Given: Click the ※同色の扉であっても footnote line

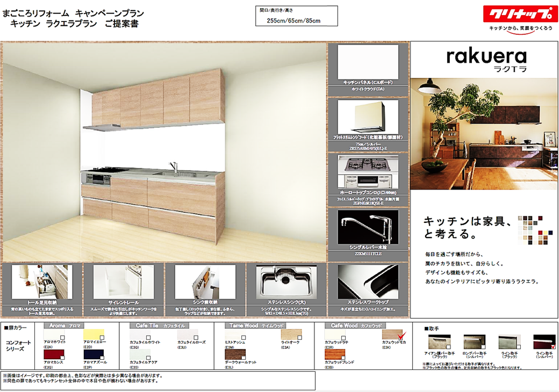Looking at the screenshot, I should [x=80, y=381].
